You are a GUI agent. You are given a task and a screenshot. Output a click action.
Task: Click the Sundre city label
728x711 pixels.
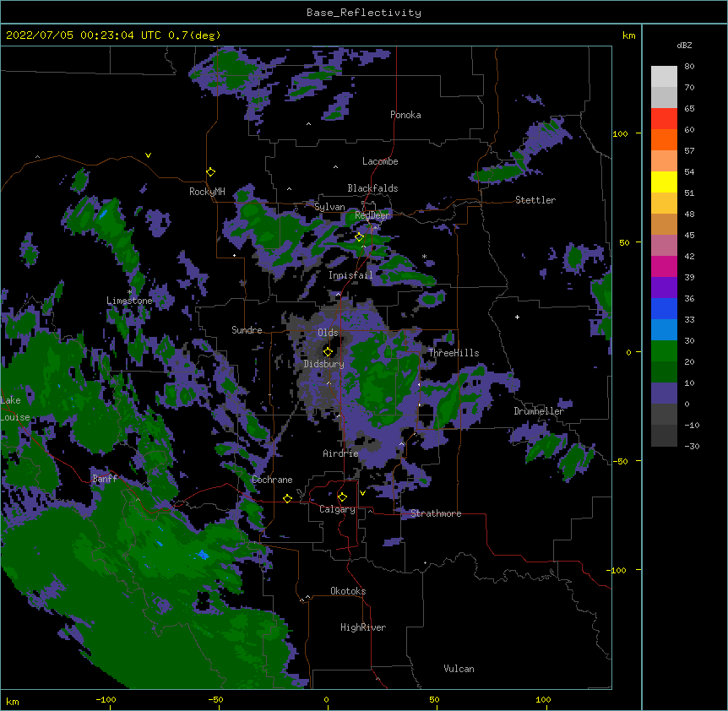point(247,330)
